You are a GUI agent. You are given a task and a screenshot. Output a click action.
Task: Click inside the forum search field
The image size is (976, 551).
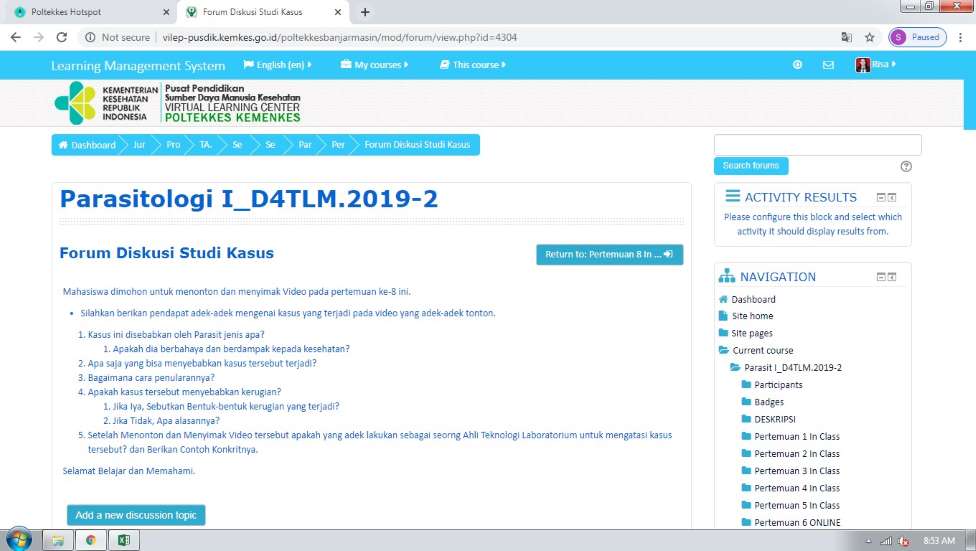tap(817, 145)
